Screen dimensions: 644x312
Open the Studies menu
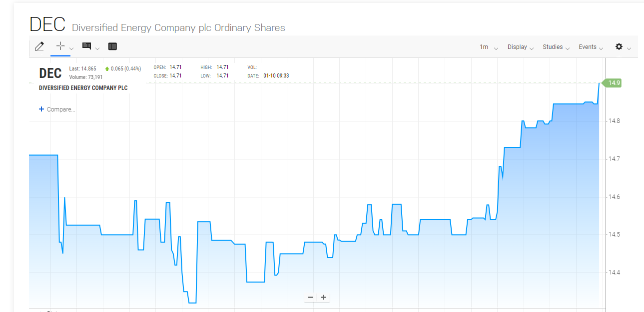556,47
